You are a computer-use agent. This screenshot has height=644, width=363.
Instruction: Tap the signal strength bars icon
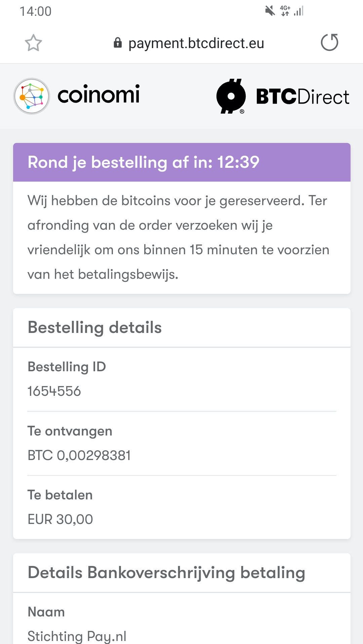click(x=298, y=11)
